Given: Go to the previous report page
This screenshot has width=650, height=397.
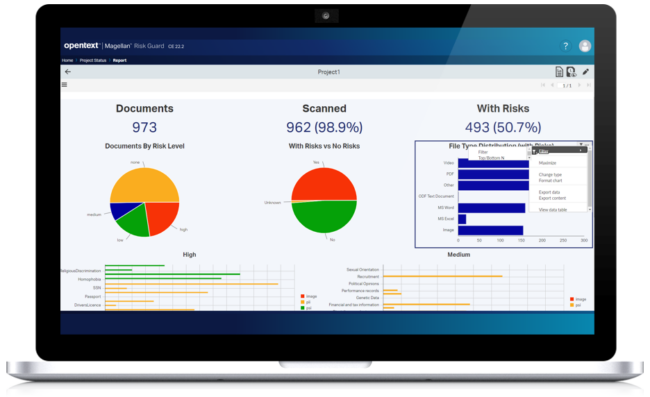Looking at the screenshot, I should pyautogui.click(x=552, y=85).
